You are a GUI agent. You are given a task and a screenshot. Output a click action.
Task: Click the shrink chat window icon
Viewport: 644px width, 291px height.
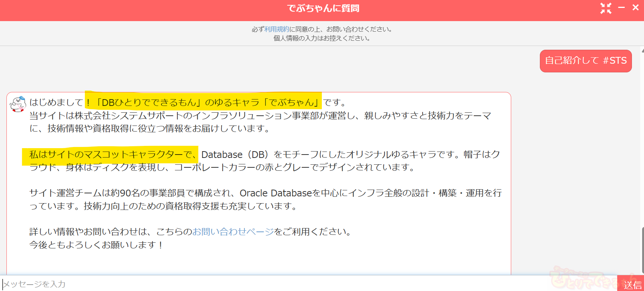[606, 8]
